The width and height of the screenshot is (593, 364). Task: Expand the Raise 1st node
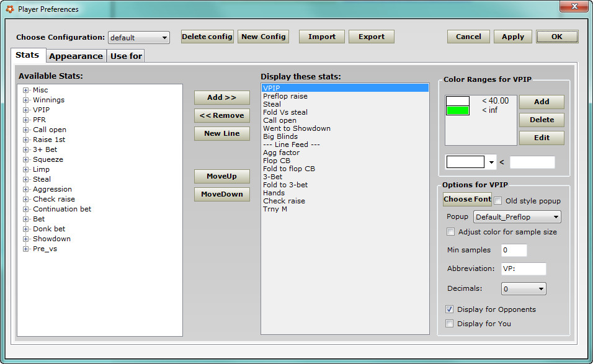[25, 140]
